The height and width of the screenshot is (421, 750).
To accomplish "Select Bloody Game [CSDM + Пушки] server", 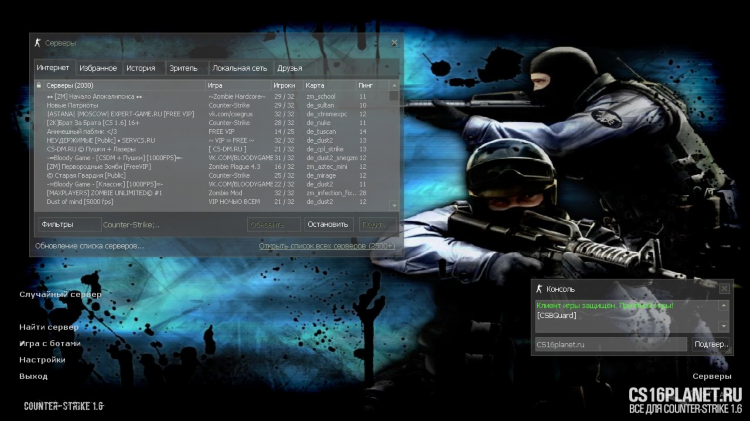I will 213,158.
